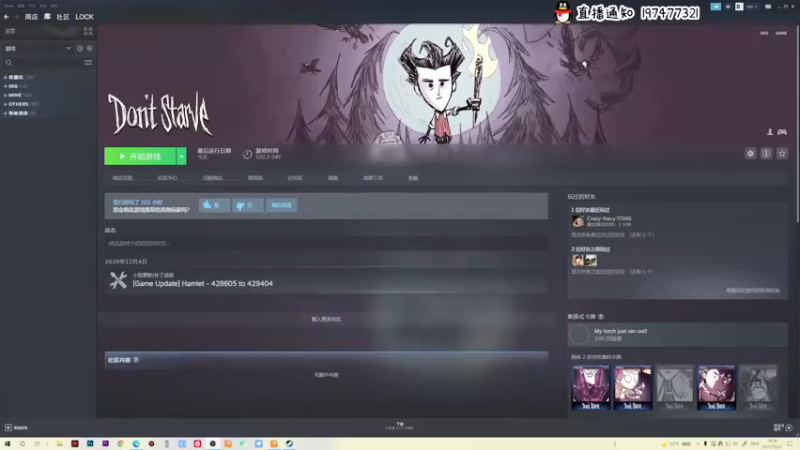Image resolution: width=800 pixels, height=450 pixels.
Task: Click the later button beside thumbs down
Action: (x=281, y=205)
